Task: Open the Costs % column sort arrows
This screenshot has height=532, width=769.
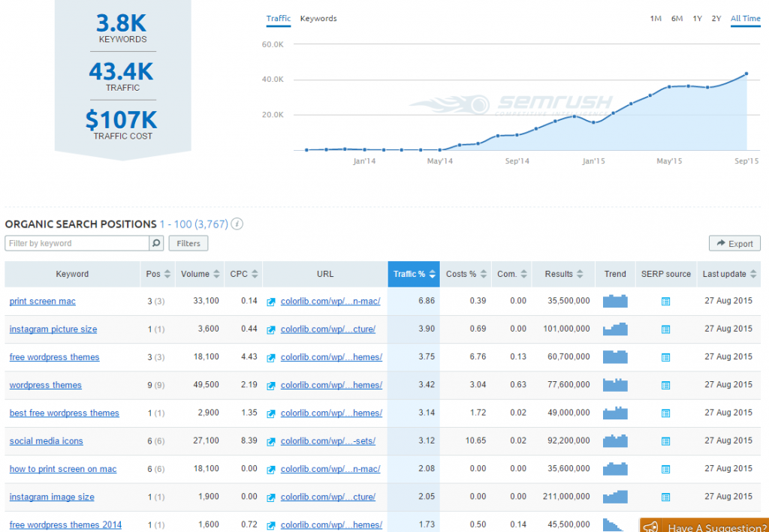Action: [x=484, y=274]
